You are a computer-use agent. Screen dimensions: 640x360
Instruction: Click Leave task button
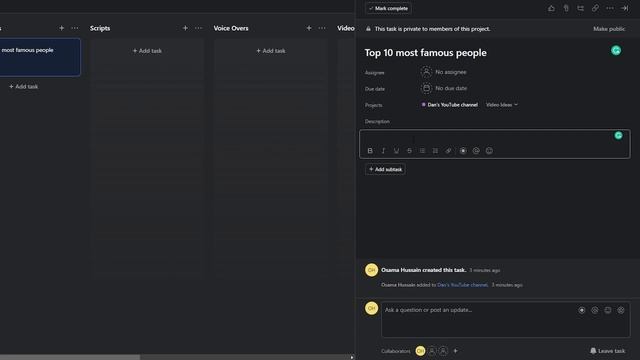(607, 351)
